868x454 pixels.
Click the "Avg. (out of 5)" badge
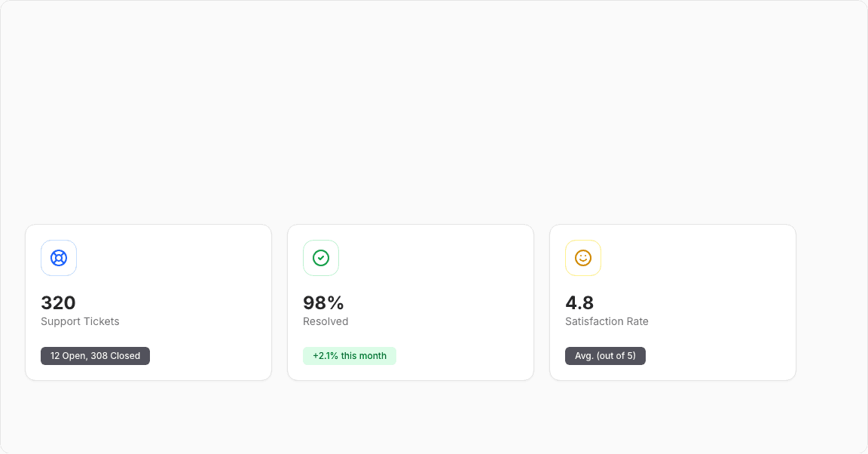605,356
